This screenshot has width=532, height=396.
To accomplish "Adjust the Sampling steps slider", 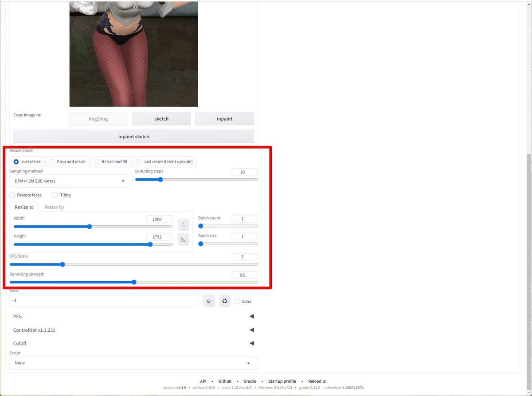I will click(x=196, y=180).
